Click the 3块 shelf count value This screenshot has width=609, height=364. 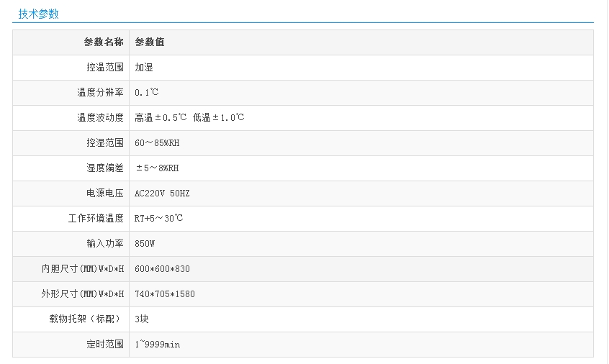(x=142, y=319)
